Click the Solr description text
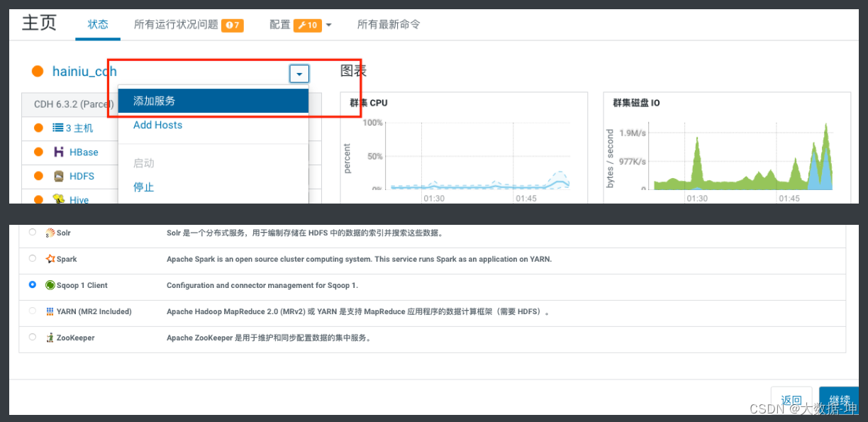The height and width of the screenshot is (422, 868). click(305, 233)
